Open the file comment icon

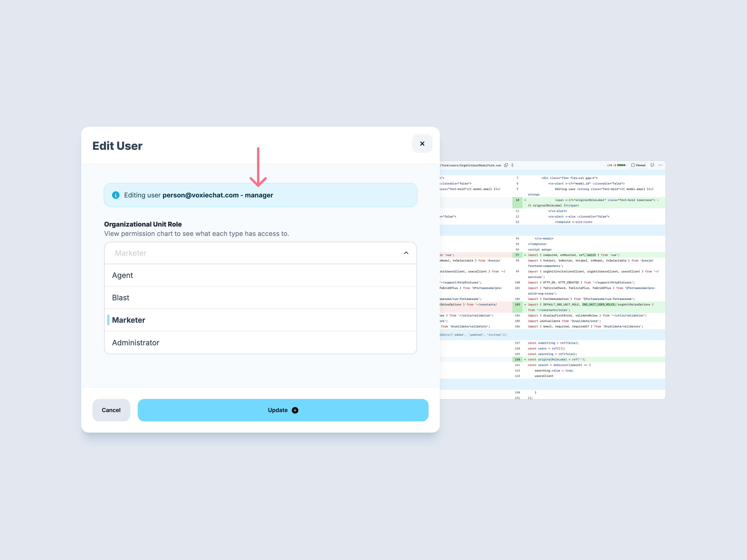click(x=652, y=165)
